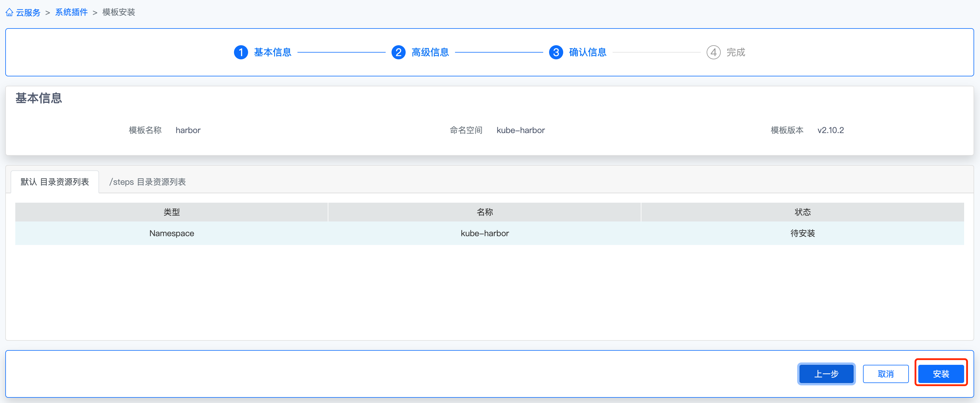The width and height of the screenshot is (980, 403).
Task: Select the harbor template name value
Action: click(188, 130)
